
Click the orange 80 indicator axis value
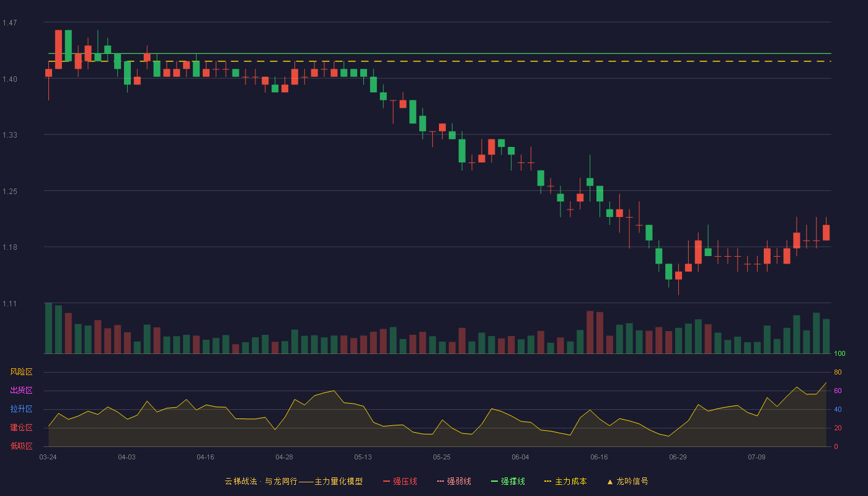[838, 372]
